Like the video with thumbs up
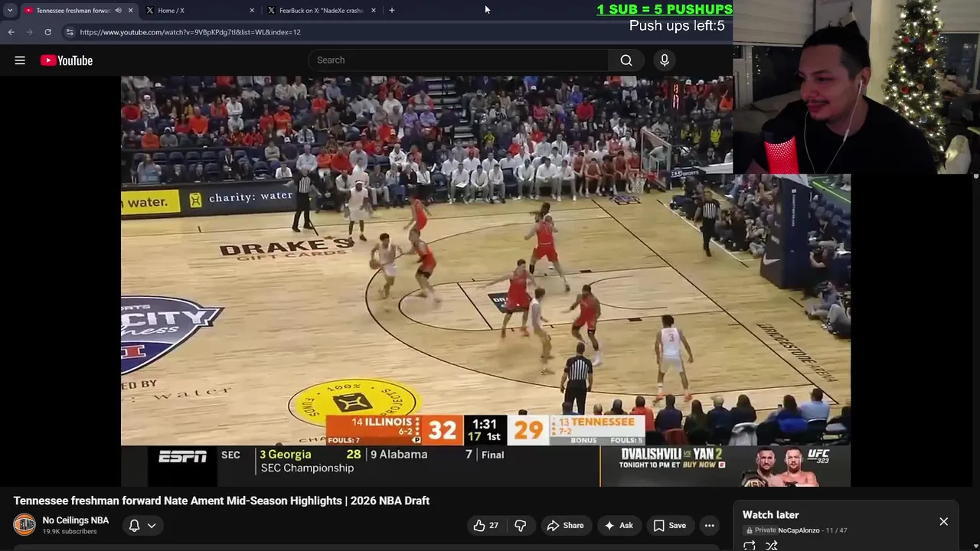 (485, 526)
